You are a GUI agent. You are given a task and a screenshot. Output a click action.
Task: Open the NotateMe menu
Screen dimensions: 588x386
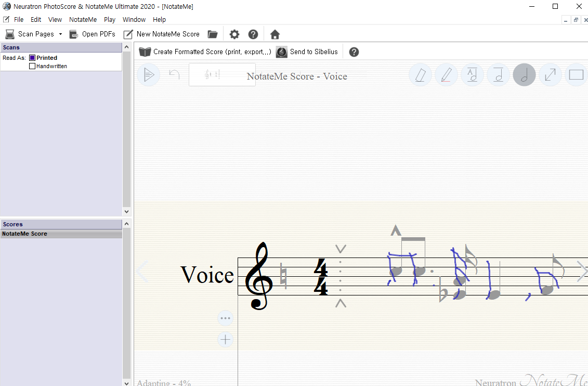(83, 19)
